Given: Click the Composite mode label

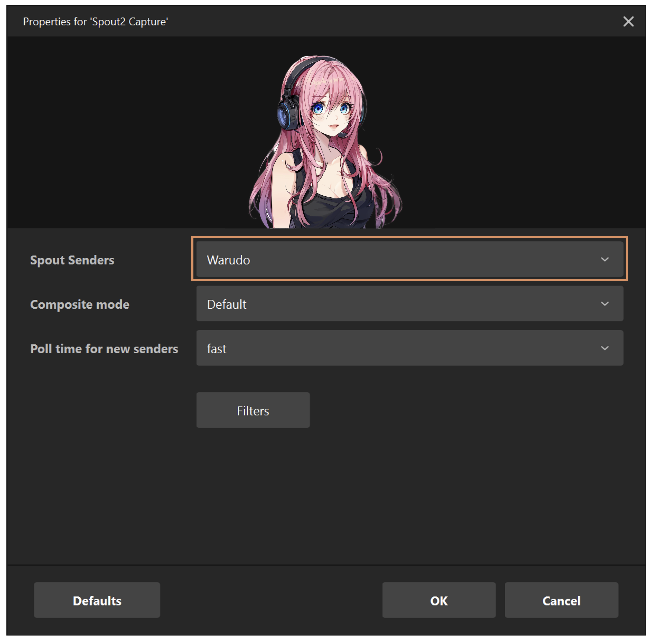Looking at the screenshot, I should click(x=80, y=305).
